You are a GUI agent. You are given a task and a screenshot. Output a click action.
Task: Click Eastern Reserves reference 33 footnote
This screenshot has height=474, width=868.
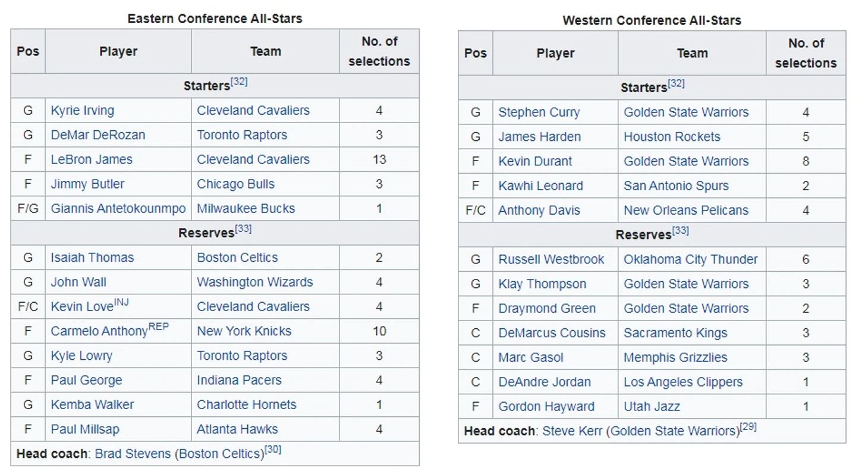click(x=243, y=228)
